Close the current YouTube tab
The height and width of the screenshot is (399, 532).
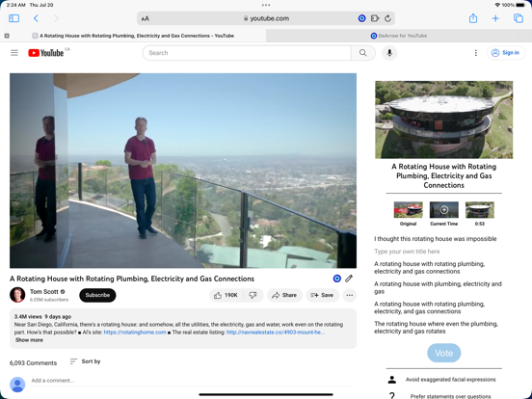point(7,36)
